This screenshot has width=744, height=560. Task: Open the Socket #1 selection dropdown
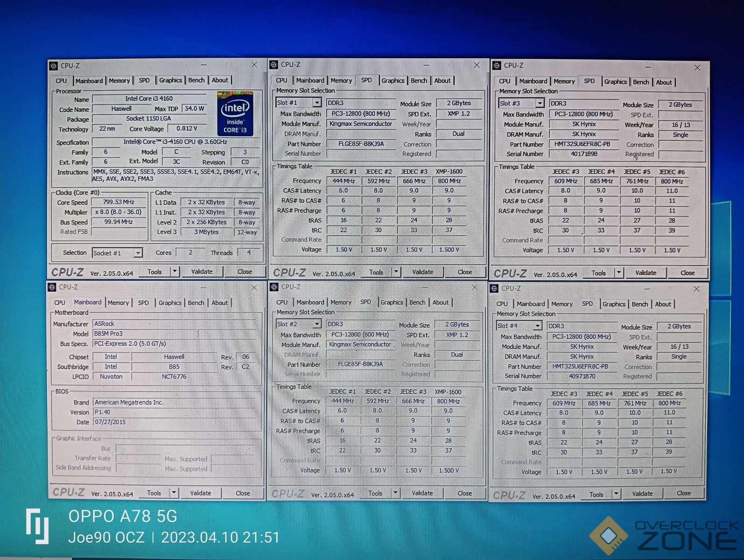coord(138,253)
